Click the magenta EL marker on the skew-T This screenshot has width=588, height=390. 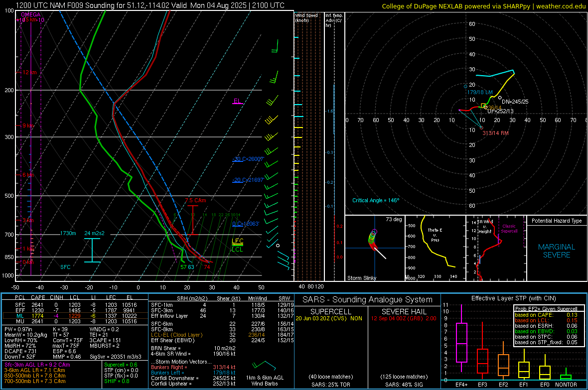[x=237, y=101]
